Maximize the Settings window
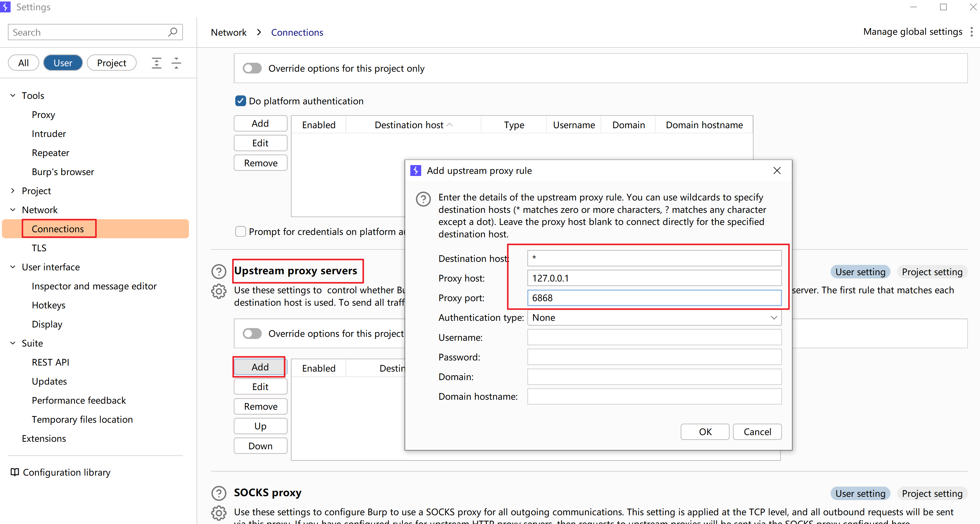The height and width of the screenshot is (524, 980). pyautogui.click(x=943, y=7)
